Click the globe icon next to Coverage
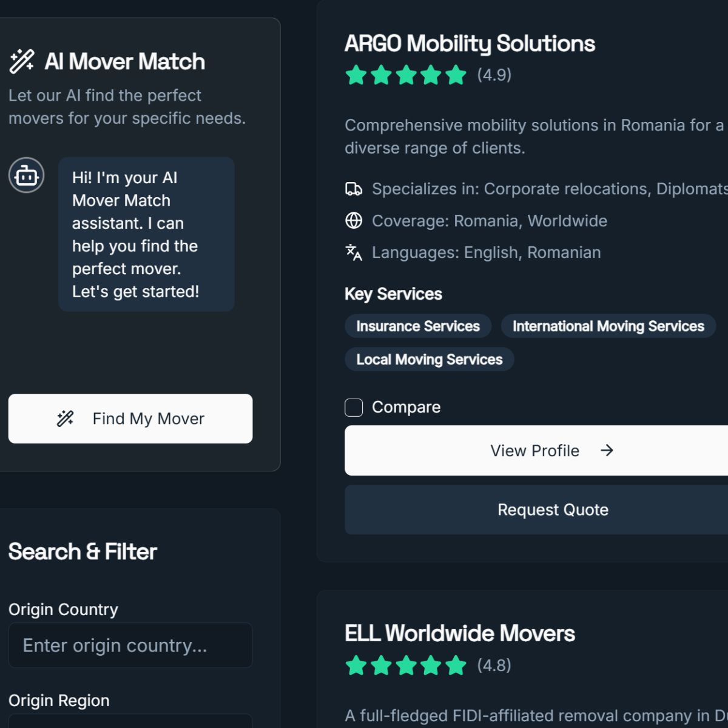The width and height of the screenshot is (728, 728). pos(354,221)
